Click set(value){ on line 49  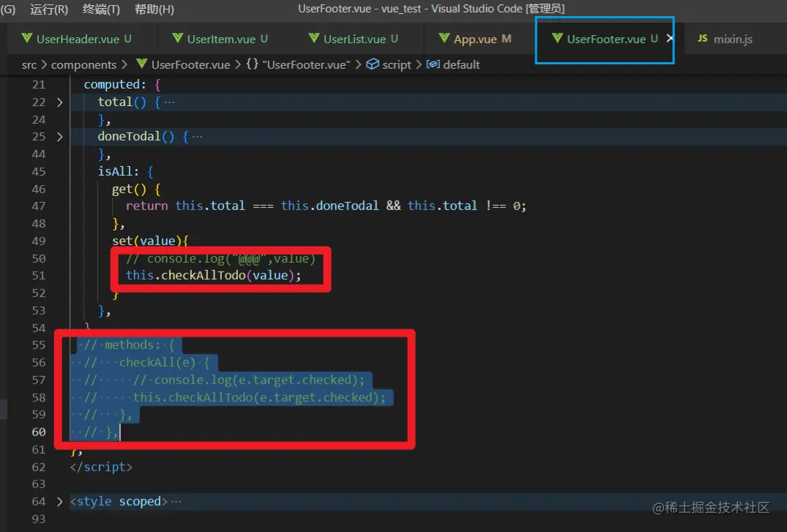coord(149,241)
